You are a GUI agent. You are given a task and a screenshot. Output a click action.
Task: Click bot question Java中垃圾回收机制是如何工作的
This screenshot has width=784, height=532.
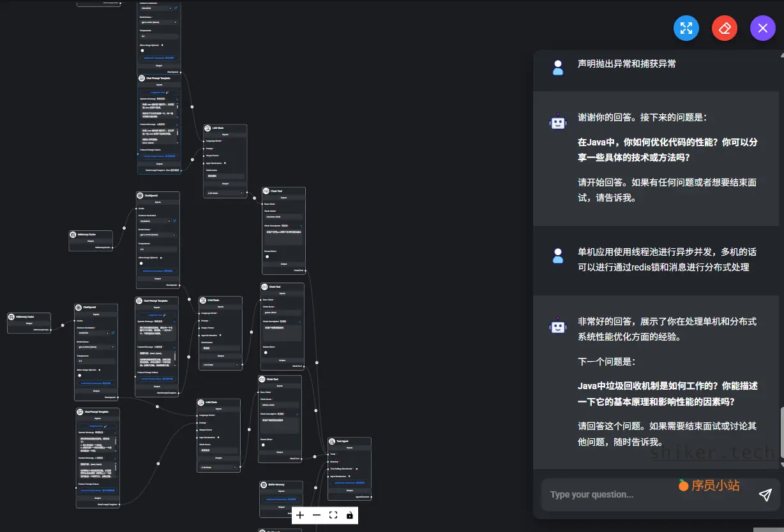click(668, 394)
